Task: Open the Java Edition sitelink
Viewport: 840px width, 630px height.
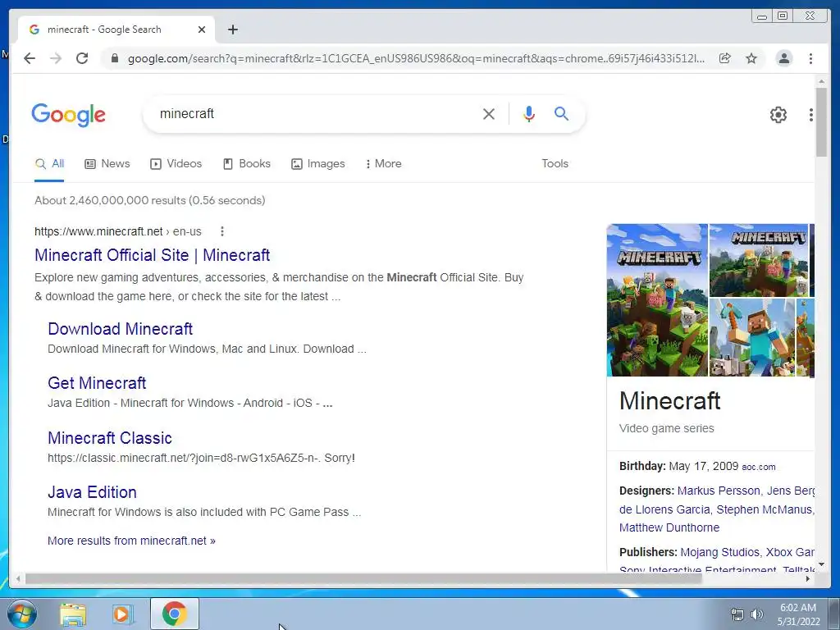Action: 92,492
